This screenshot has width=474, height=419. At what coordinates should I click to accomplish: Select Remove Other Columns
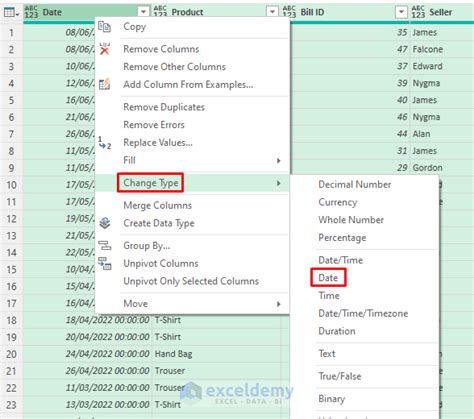pos(175,67)
